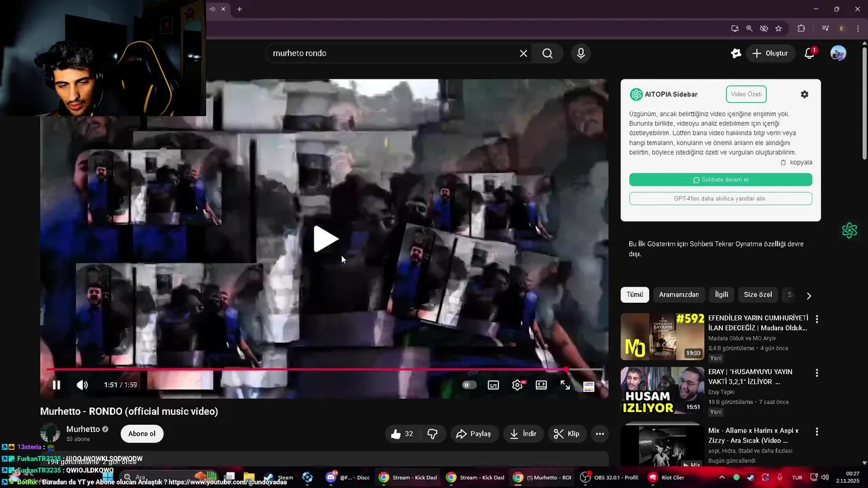Enter fullscreen mode on the video
The width and height of the screenshot is (868, 488).
[565, 385]
